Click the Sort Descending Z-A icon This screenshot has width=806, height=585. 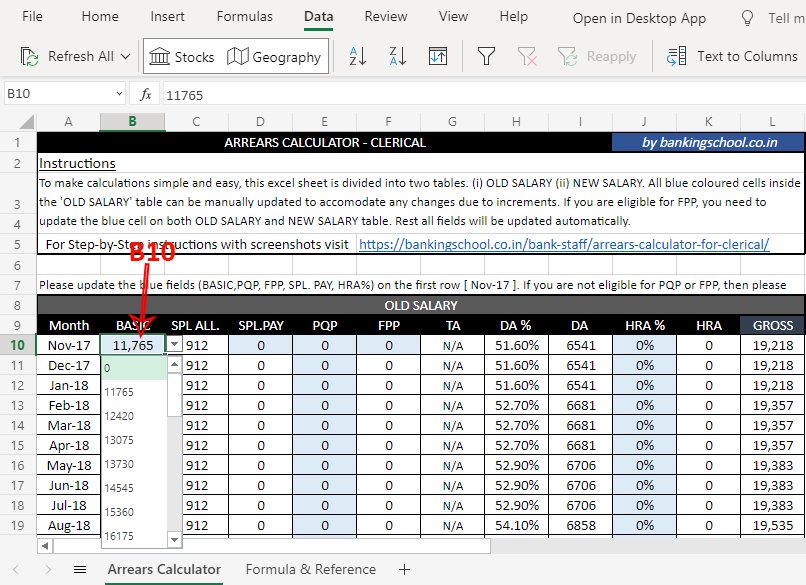(397, 57)
